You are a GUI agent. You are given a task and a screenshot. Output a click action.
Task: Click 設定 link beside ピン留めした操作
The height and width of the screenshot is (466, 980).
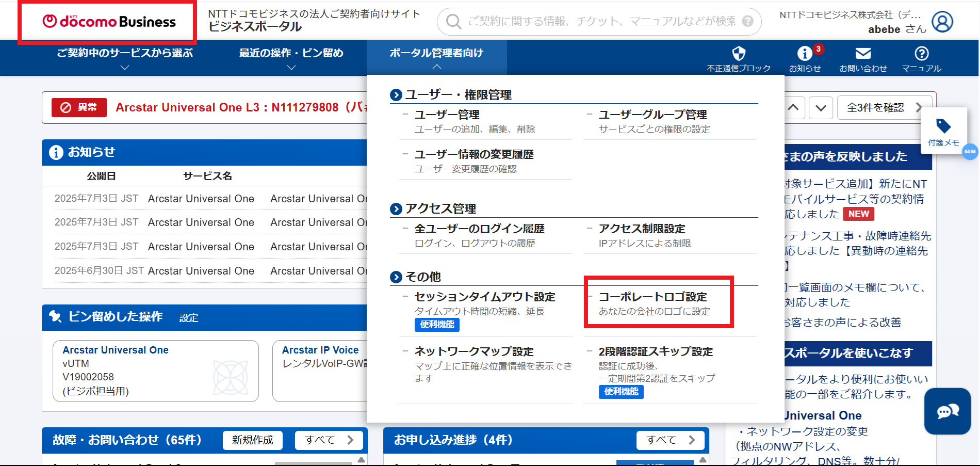click(189, 318)
